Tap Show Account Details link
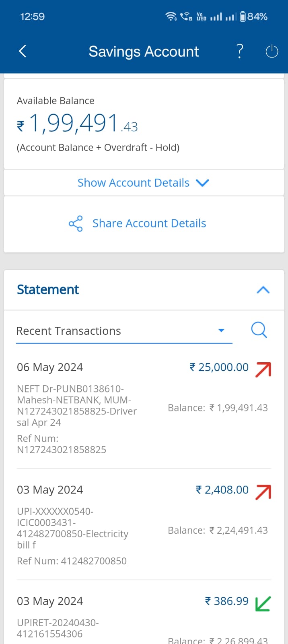Viewport: 288px width, 644px height. (x=133, y=183)
